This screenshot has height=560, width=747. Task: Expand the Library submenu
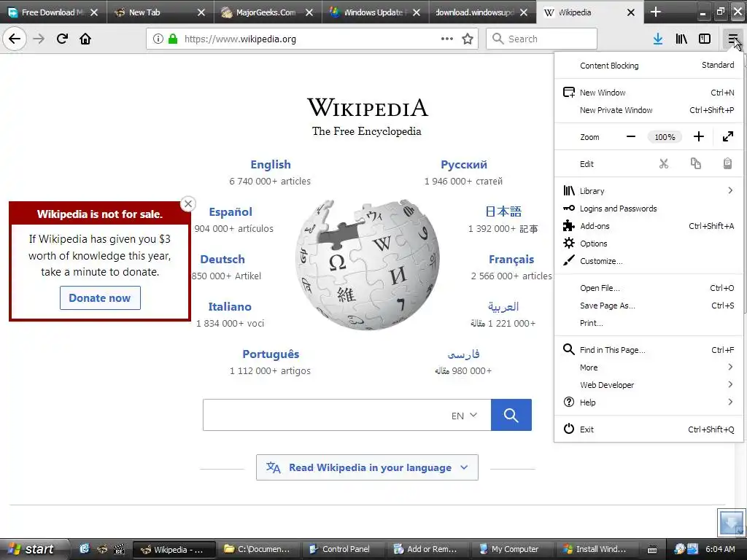649,191
